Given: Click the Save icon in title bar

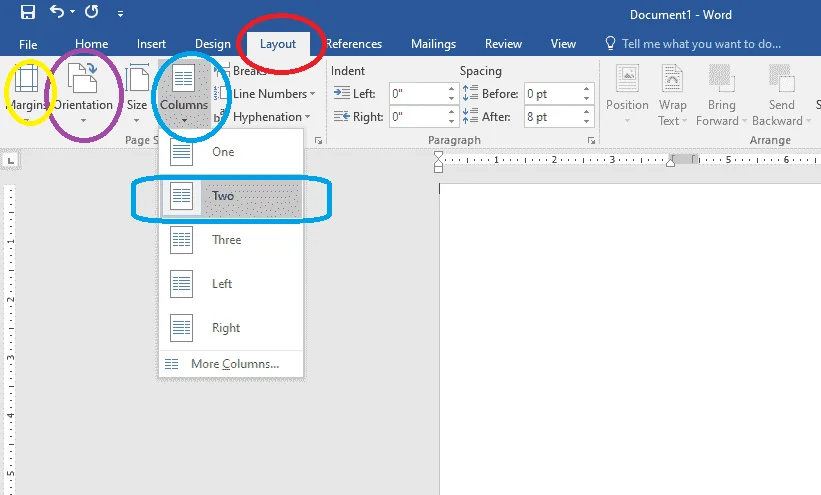Looking at the screenshot, I should coord(28,12).
